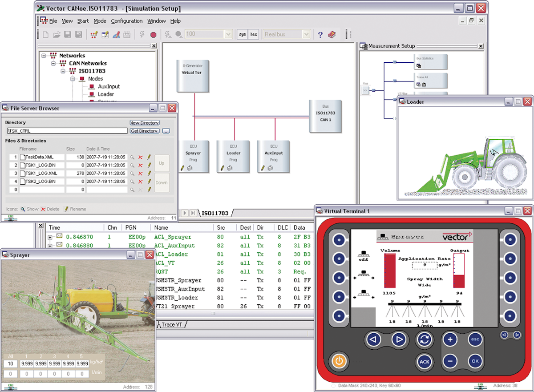Click the Get Directory button

coord(144,131)
